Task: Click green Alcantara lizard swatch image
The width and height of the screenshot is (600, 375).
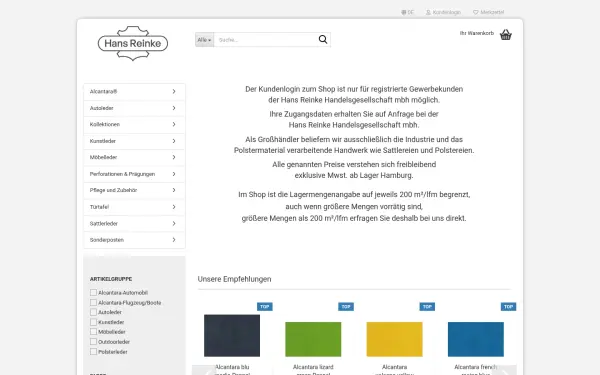Action: (313, 339)
